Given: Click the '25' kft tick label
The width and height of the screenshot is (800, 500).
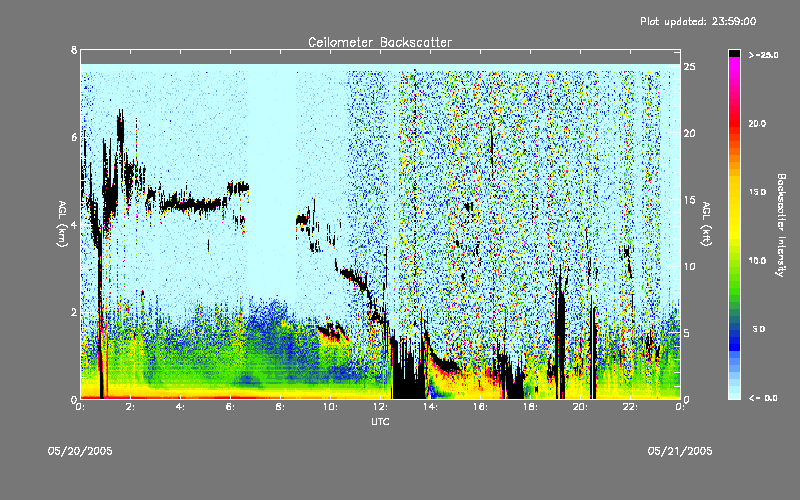Looking at the screenshot, I should pos(689,67).
